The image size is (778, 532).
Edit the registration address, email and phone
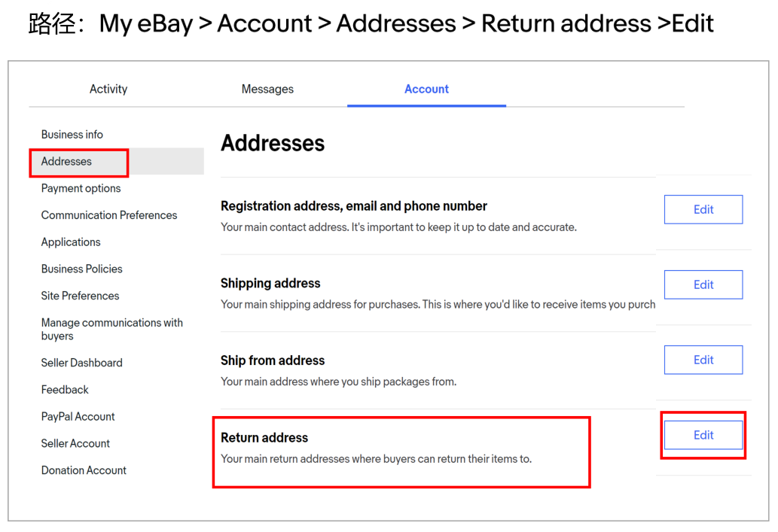703,210
